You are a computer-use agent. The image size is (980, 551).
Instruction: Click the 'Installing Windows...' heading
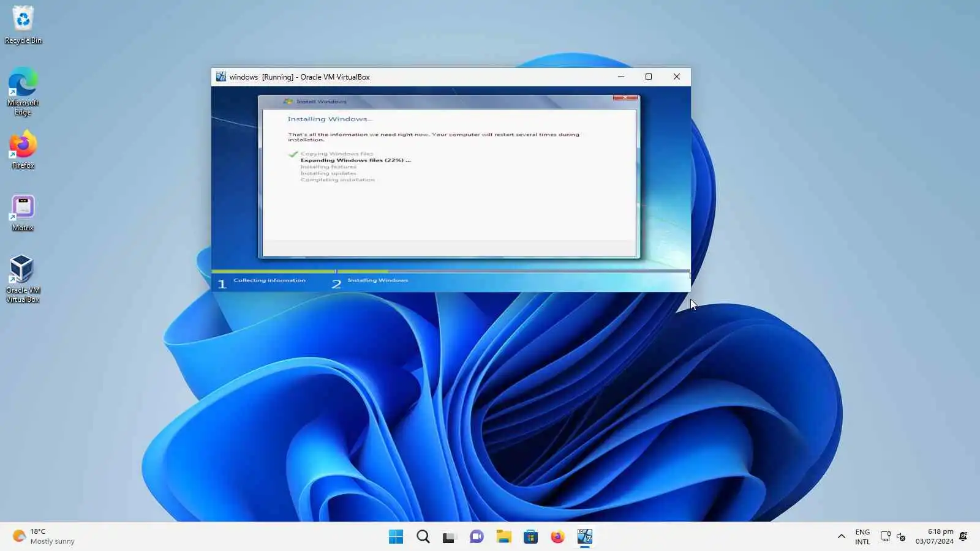pos(330,119)
